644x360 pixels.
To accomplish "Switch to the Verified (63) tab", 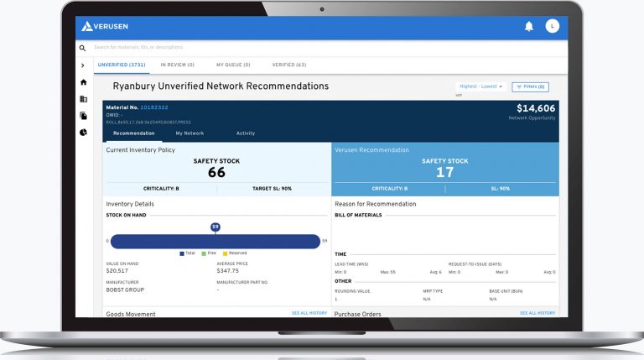I will click(x=289, y=65).
